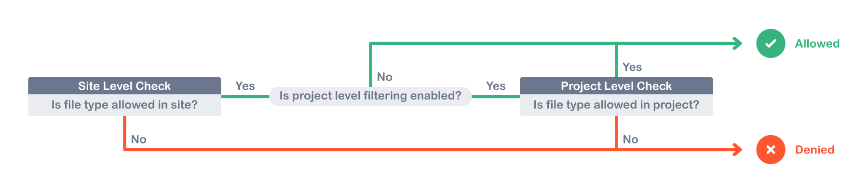The image size is (868, 193).
Task: Click red vertical line below Project Level Check
Action: click(x=616, y=131)
